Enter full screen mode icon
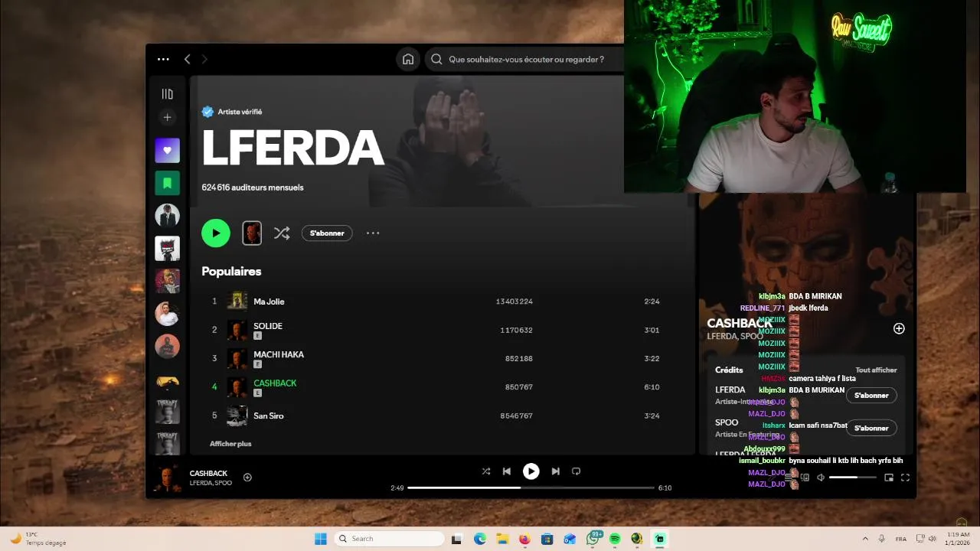This screenshot has width=980, height=551. point(905,478)
